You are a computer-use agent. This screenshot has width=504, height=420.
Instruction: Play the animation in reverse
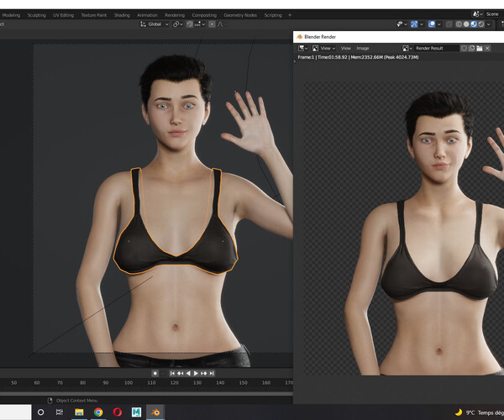tap(188, 374)
